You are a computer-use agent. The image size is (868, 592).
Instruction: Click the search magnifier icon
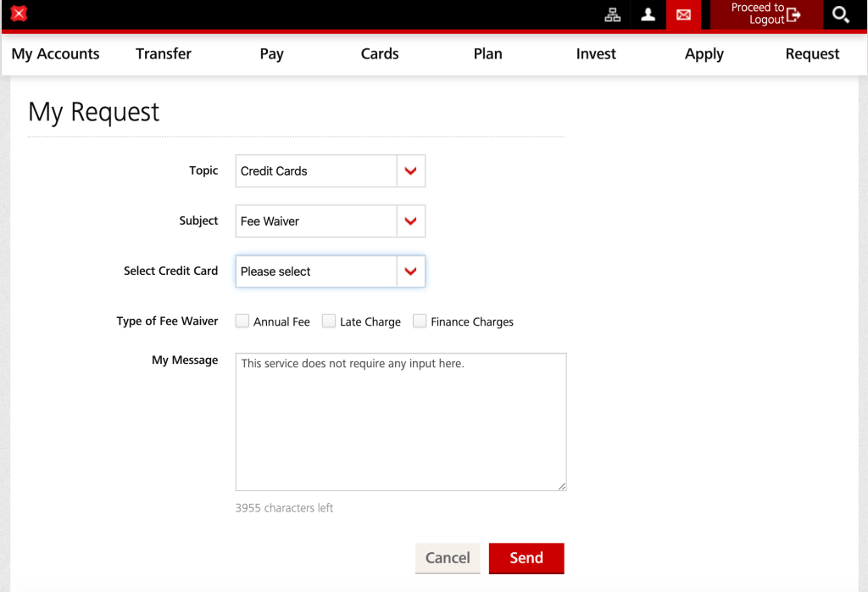click(840, 14)
